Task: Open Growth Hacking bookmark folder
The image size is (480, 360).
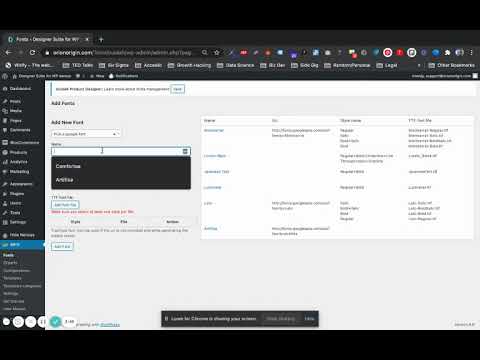Action: 189,65
